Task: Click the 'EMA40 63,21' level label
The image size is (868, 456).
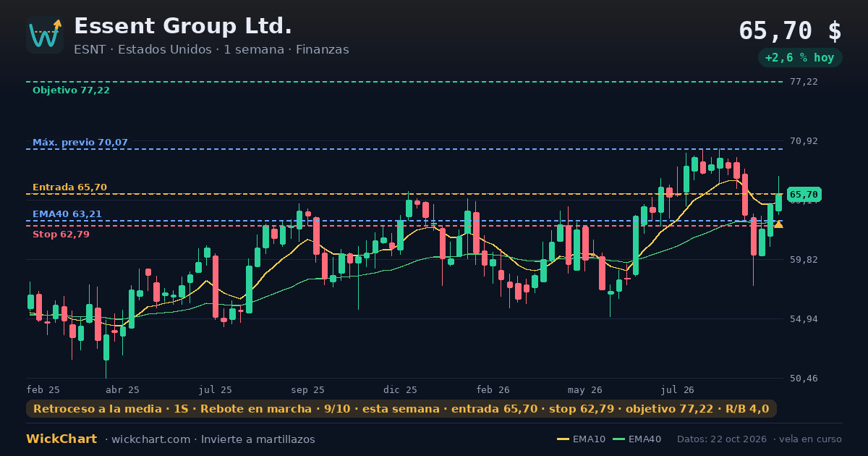Action: pyautogui.click(x=67, y=214)
